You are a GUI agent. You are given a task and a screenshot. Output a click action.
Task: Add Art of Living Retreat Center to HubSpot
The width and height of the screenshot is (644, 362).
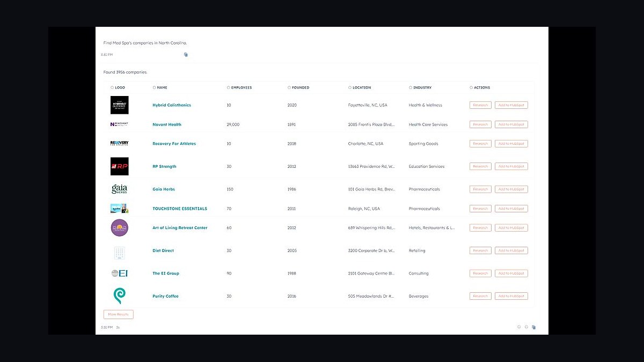click(511, 228)
